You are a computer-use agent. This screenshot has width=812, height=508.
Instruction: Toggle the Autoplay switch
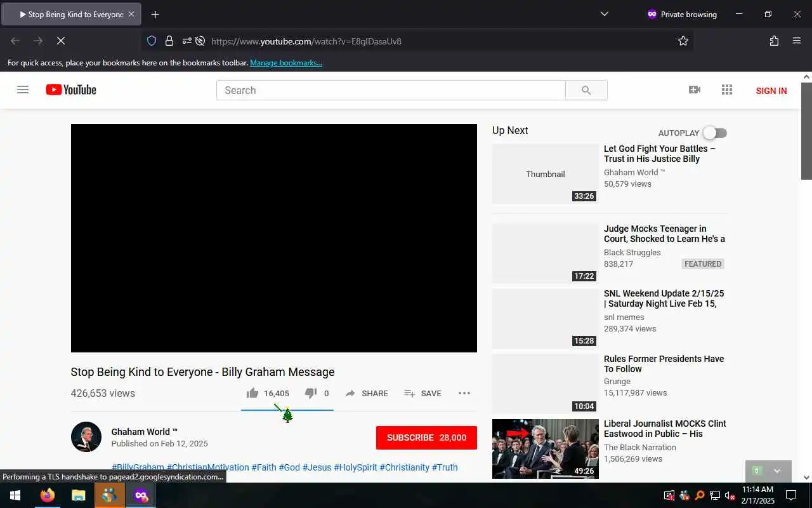click(715, 133)
